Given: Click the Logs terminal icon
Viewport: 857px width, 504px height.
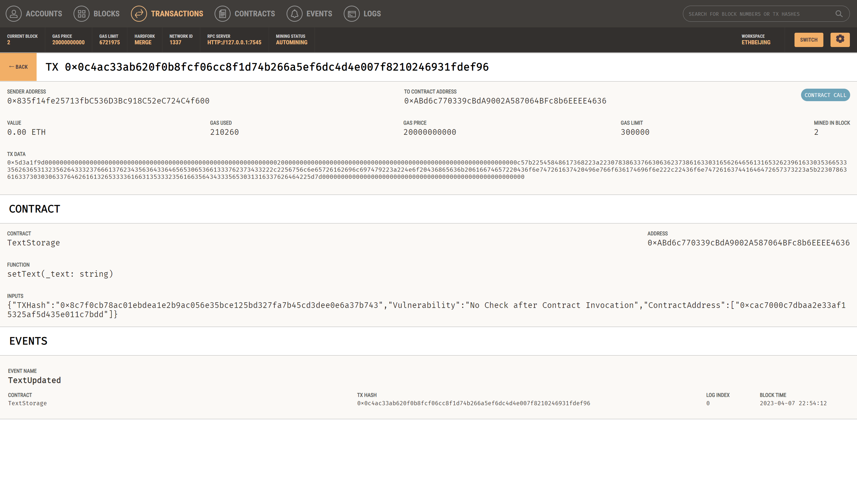Looking at the screenshot, I should pyautogui.click(x=351, y=14).
